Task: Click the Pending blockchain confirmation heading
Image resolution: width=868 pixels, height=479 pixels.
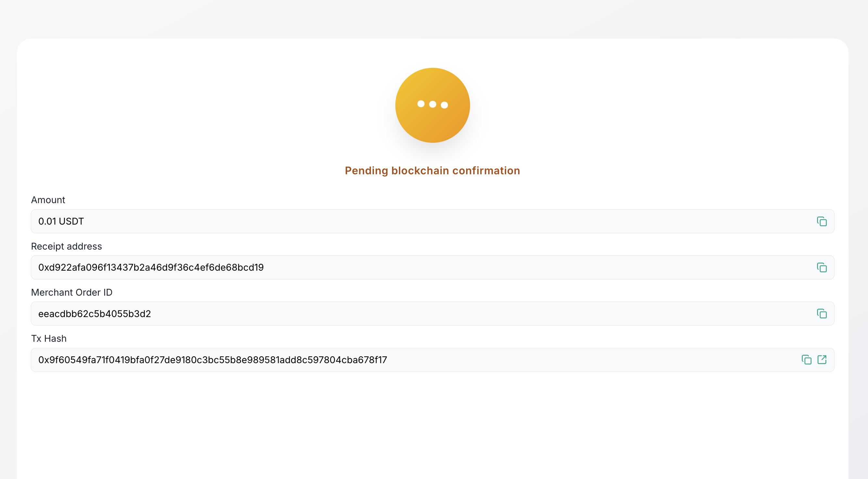Action: point(433,171)
